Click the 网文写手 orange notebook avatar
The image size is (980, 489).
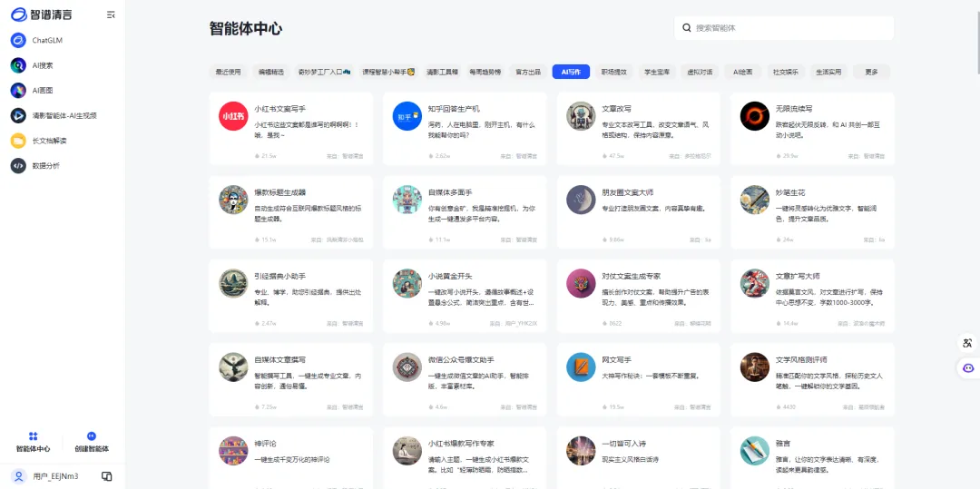(x=581, y=367)
